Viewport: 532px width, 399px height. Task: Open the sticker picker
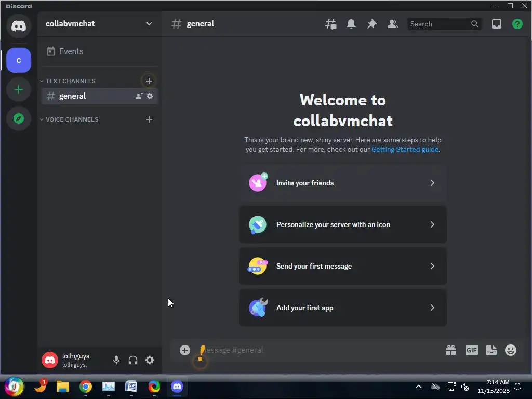click(x=491, y=350)
